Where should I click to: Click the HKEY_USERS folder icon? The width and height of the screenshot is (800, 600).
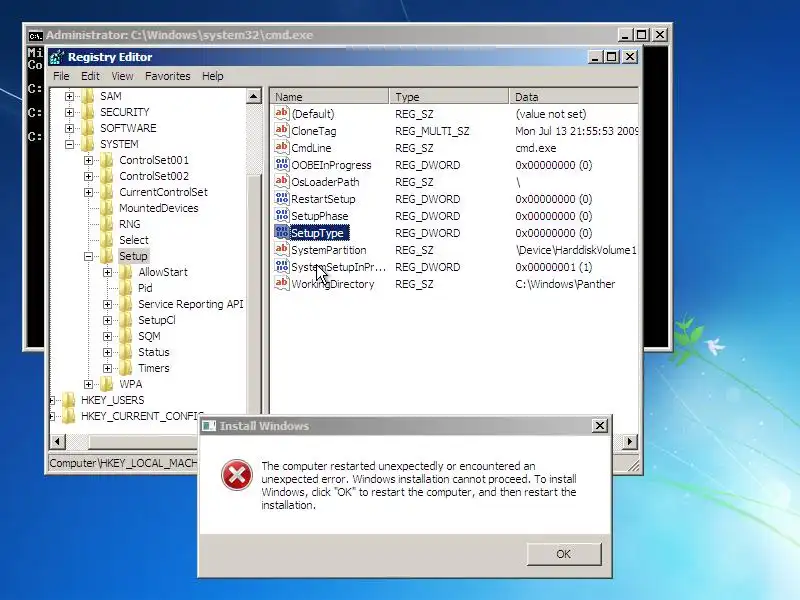[69, 400]
